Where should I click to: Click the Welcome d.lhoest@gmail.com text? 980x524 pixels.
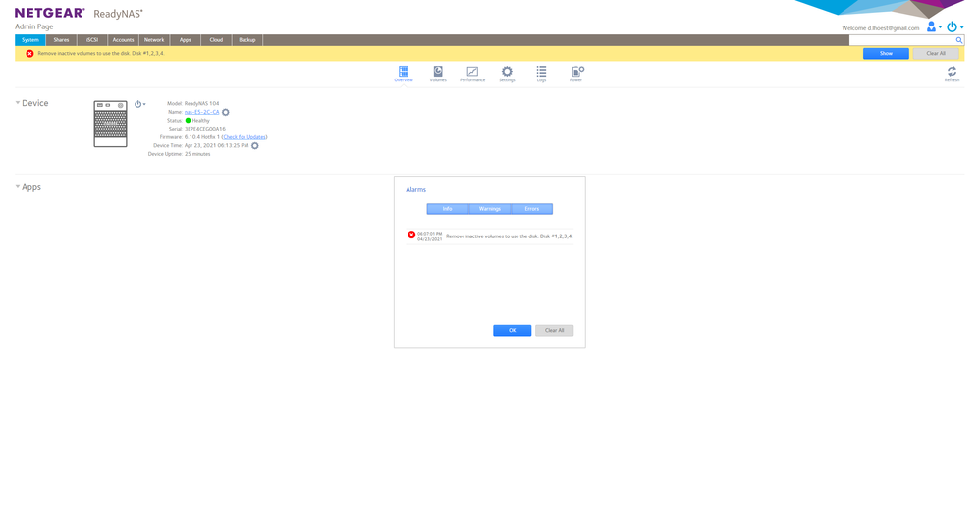tap(881, 28)
